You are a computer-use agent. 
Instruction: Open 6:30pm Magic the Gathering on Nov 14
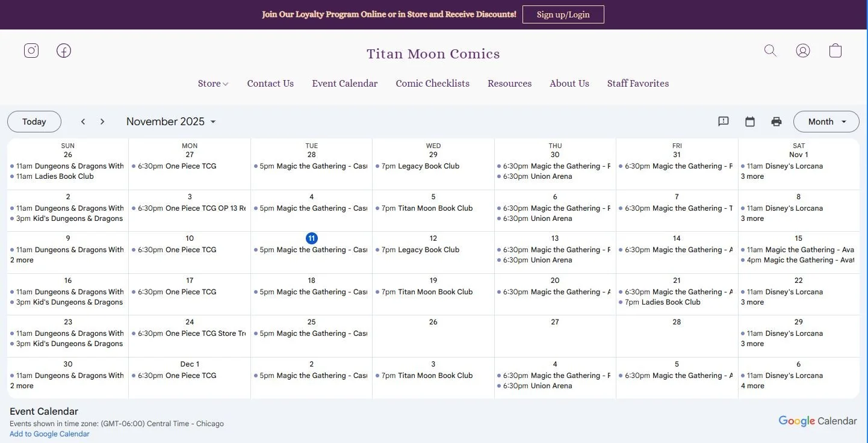coord(677,250)
